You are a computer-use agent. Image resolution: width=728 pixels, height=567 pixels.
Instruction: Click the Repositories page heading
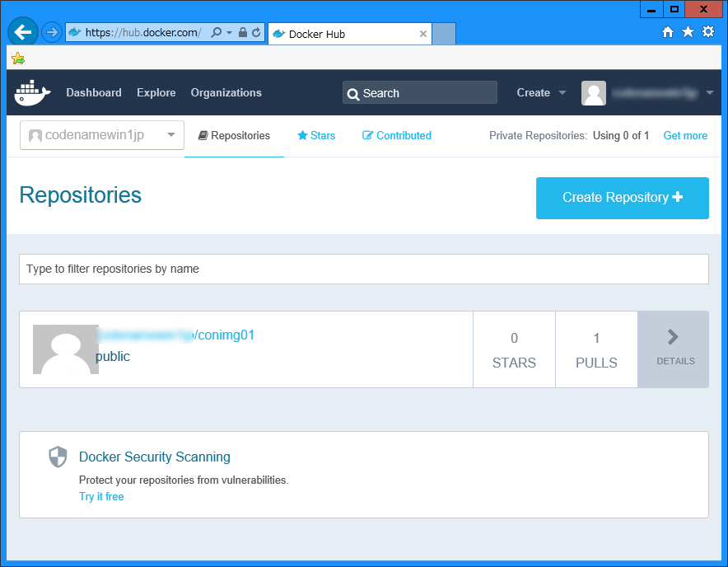click(81, 194)
